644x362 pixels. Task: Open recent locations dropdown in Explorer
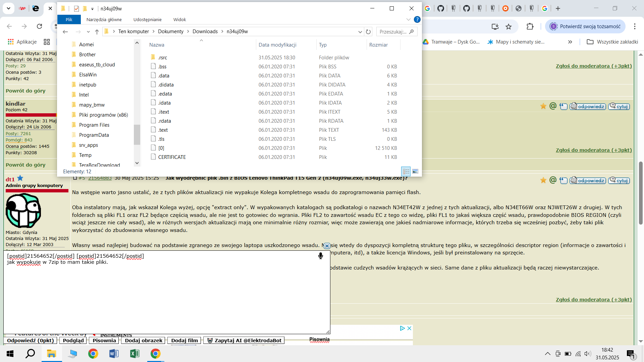(88, 32)
